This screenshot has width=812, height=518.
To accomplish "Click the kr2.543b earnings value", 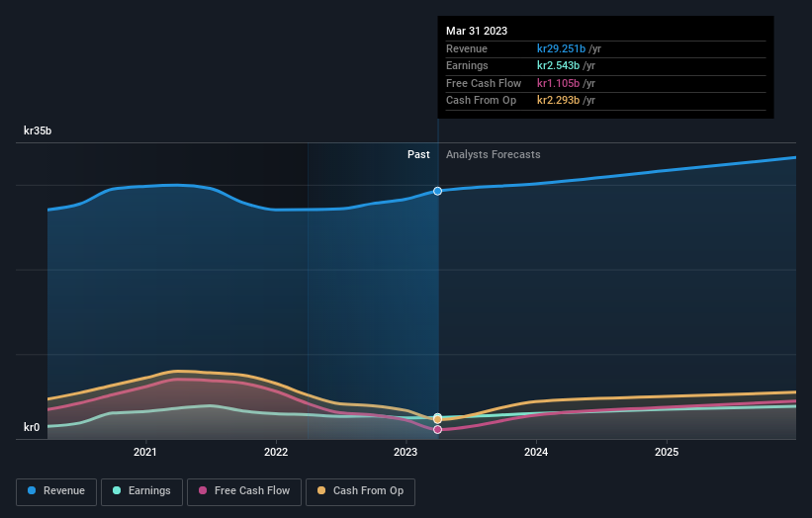I will [x=558, y=65].
